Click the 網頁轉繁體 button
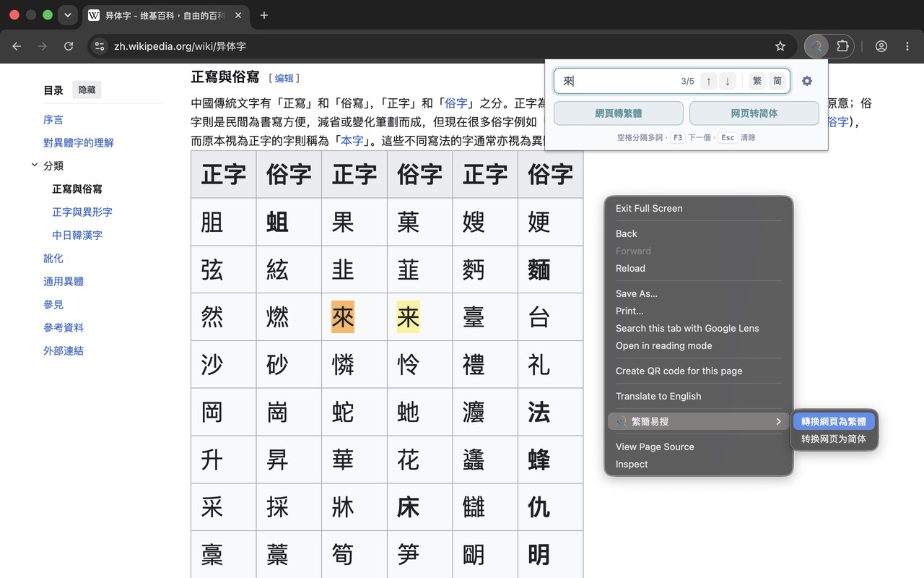This screenshot has height=578, width=924. (x=619, y=113)
